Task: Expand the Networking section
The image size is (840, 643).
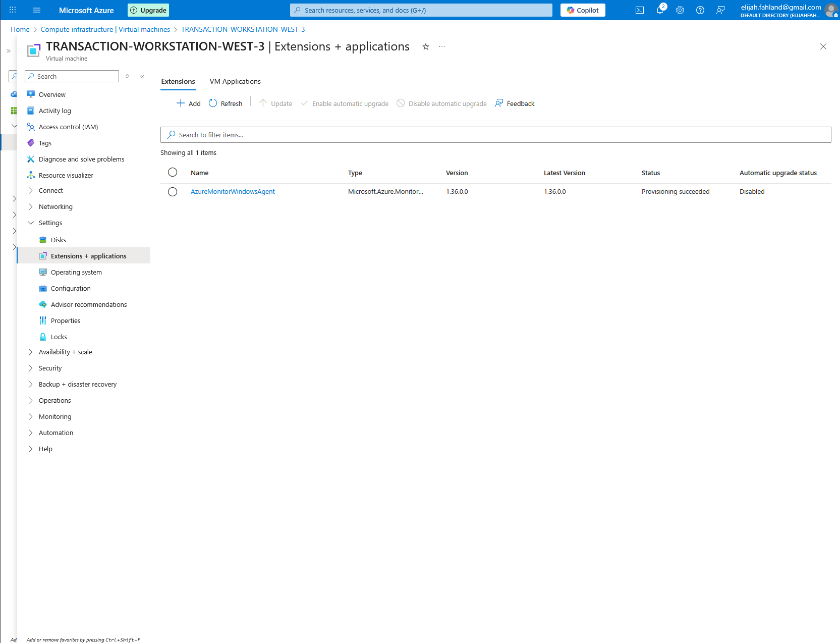Action: coord(31,206)
